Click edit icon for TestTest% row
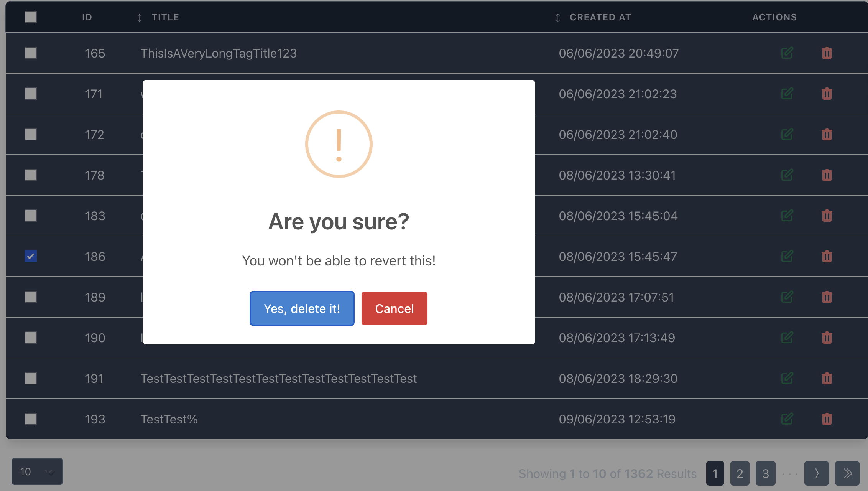The image size is (868, 491). pyautogui.click(x=787, y=419)
